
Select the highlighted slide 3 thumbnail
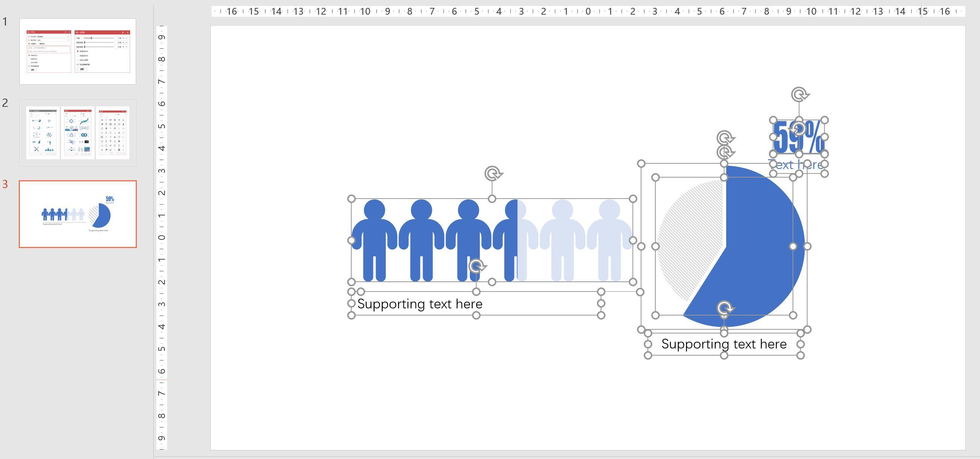[x=78, y=214]
